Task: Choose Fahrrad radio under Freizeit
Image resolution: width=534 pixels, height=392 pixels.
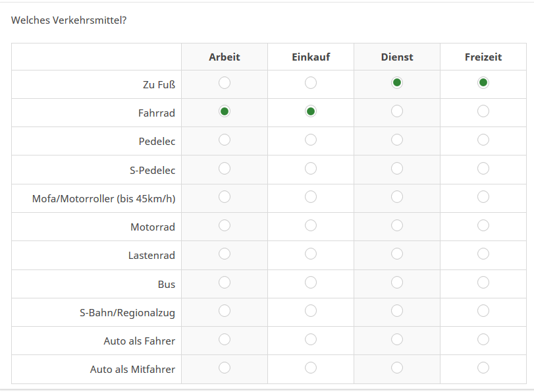Action: [483, 111]
